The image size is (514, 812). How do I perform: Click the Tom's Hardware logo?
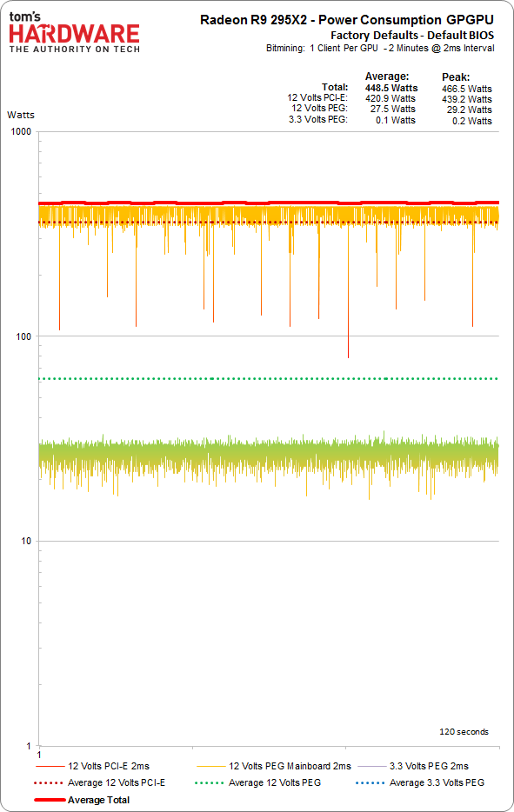coord(75,33)
